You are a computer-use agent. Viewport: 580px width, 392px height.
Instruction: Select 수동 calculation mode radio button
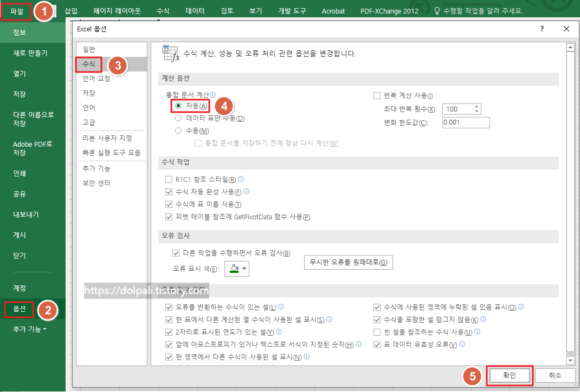[x=178, y=130]
